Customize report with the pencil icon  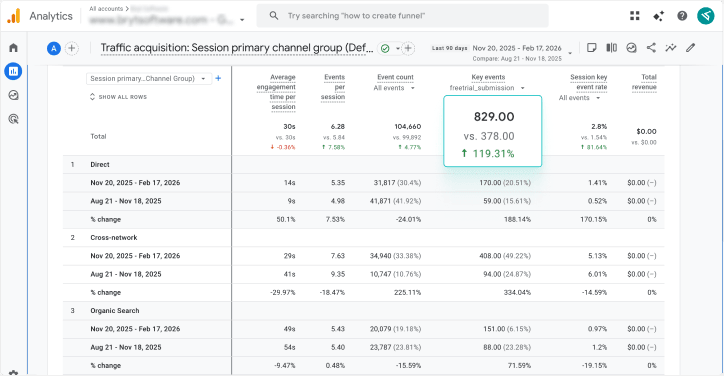[x=691, y=48]
